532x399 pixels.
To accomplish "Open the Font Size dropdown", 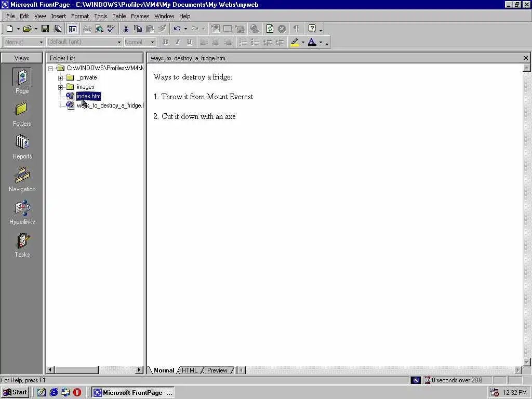I will click(152, 42).
